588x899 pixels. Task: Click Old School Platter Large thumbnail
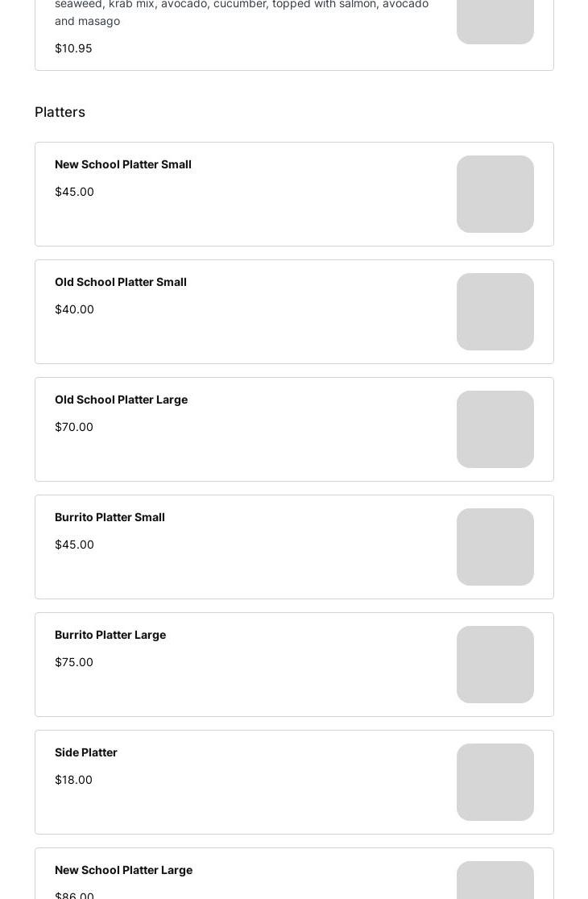[495, 429]
